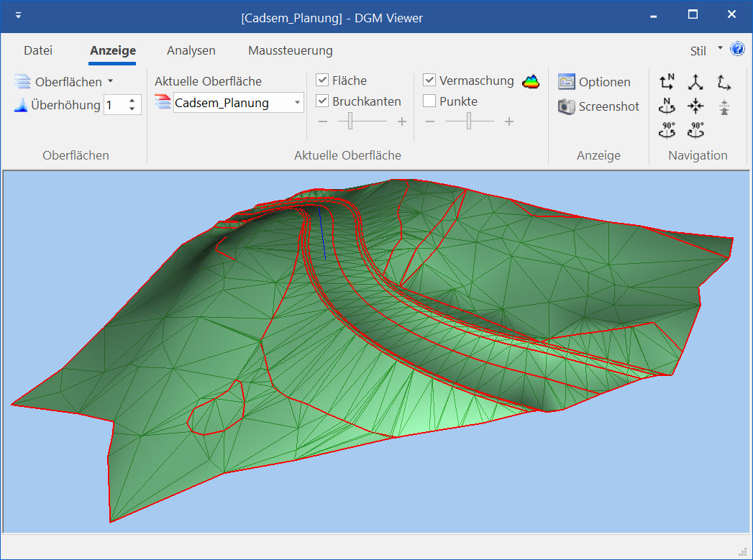The width and height of the screenshot is (753, 560).
Task: Select the north-oriented axis view icon
Action: 667,82
